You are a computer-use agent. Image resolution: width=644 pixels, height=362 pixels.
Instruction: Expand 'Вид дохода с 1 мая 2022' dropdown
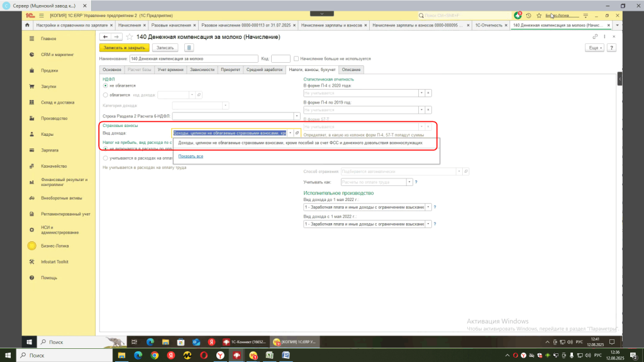pos(428,224)
